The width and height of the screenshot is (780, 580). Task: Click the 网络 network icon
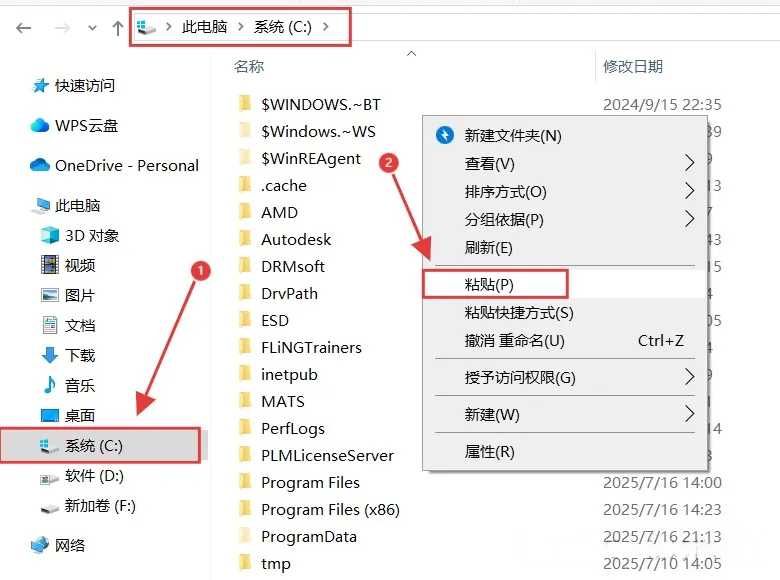(40, 545)
